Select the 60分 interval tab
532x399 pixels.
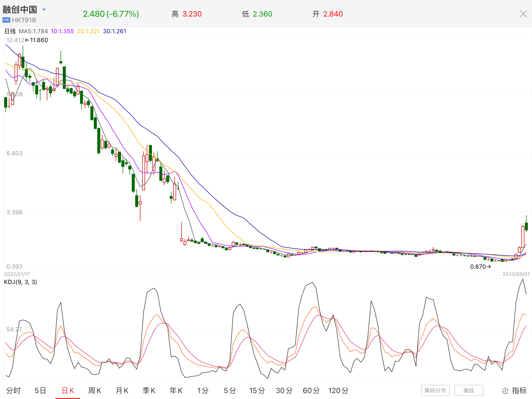(x=311, y=390)
